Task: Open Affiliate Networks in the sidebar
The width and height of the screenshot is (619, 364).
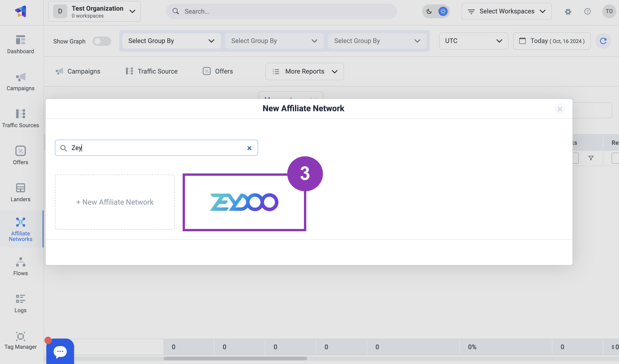Action: (x=21, y=229)
